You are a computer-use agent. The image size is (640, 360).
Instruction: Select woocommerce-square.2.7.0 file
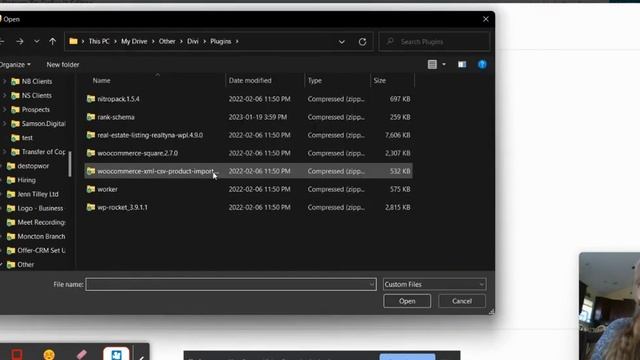click(249, 153)
